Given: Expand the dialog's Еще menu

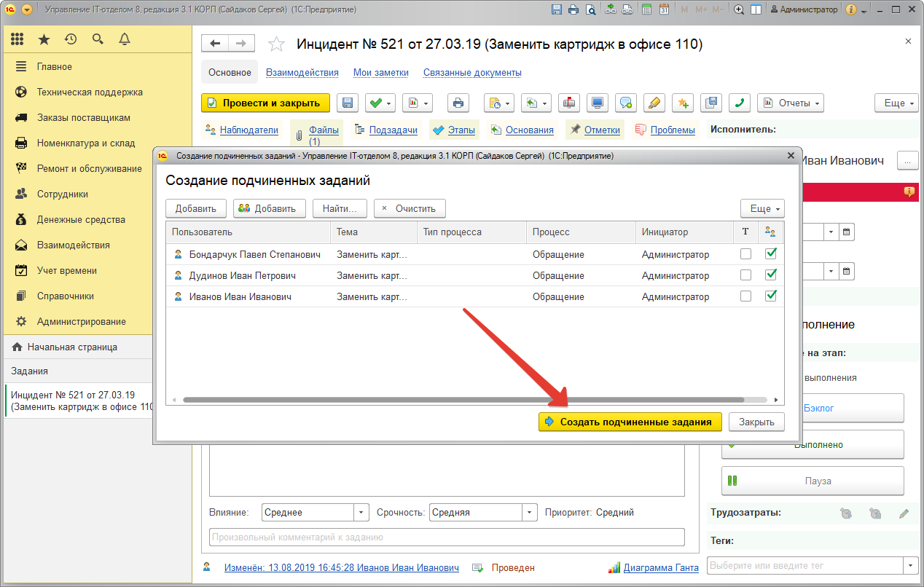Looking at the screenshot, I should click(x=762, y=208).
